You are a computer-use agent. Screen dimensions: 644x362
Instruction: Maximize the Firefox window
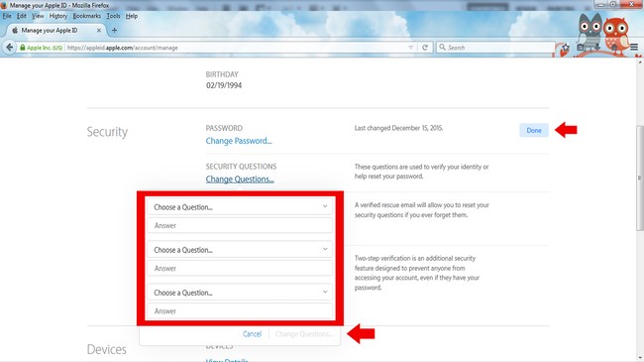[612, 4]
